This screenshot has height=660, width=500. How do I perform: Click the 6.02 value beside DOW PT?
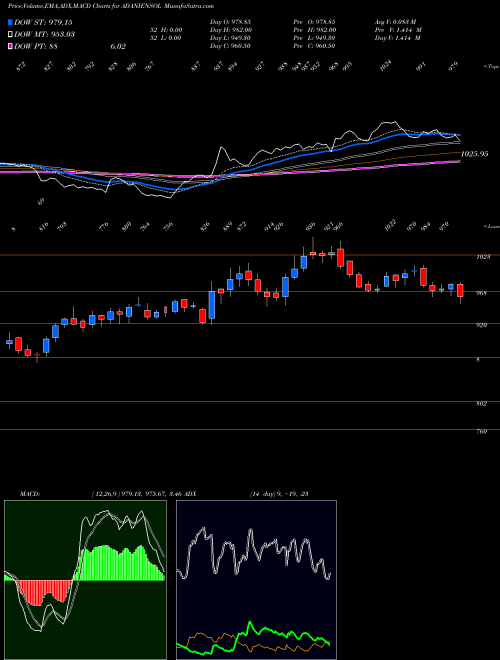pyautogui.click(x=118, y=47)
